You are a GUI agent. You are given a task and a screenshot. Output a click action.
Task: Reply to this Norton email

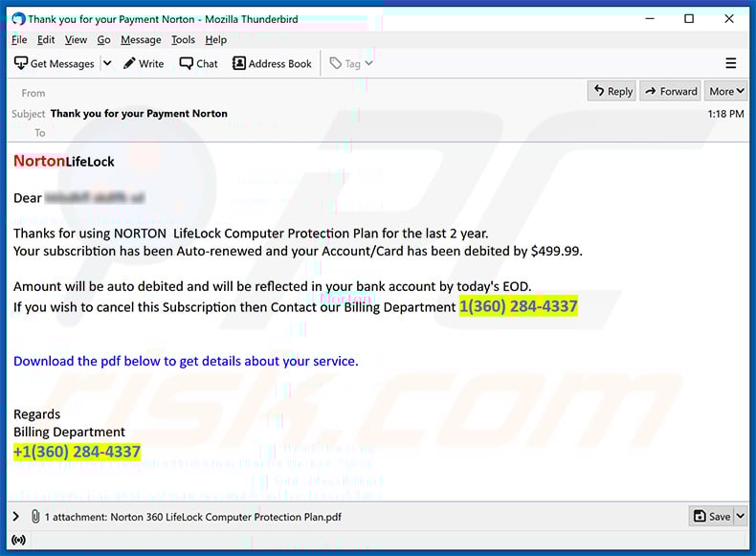click(612, 91)
